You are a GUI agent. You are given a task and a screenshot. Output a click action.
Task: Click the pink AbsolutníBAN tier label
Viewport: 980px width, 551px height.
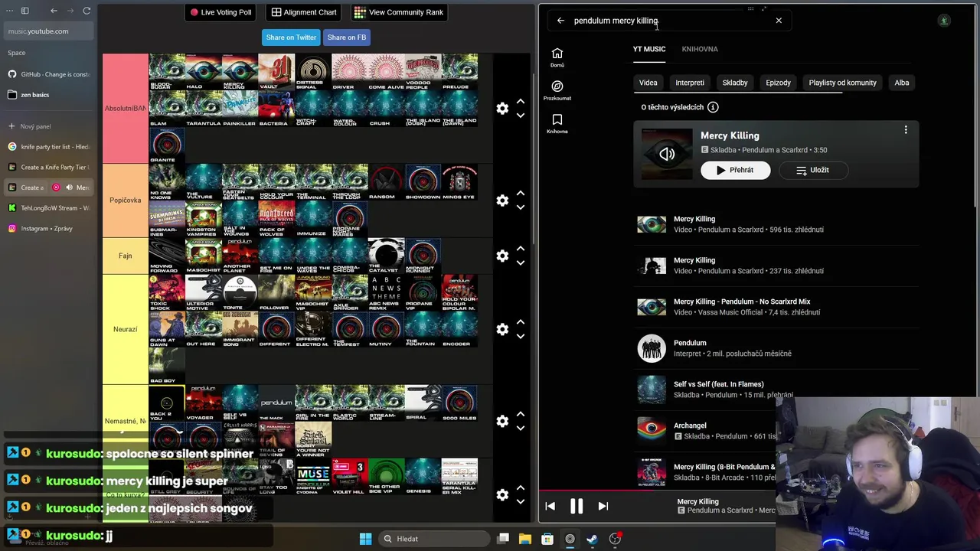tap(126, 109)
